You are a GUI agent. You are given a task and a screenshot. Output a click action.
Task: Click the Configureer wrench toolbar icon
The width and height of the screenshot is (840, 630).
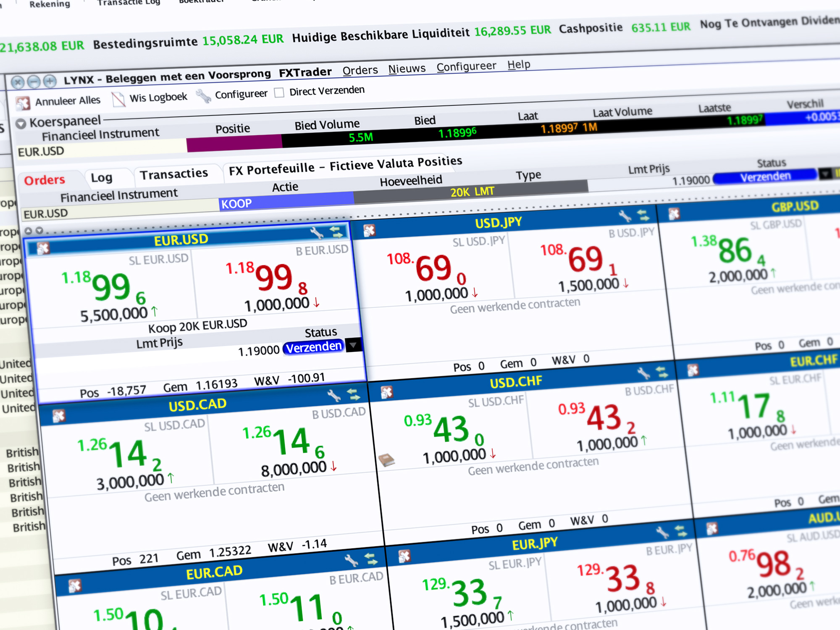click(x=204, y=96)
